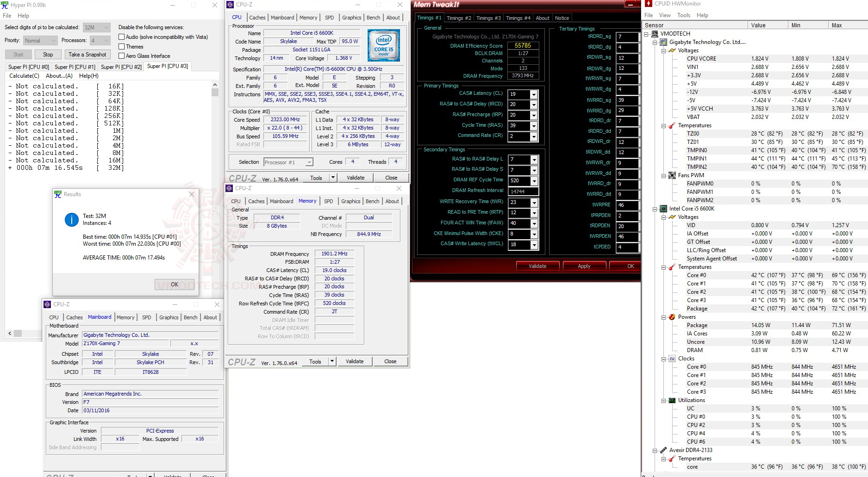Open the DRAM REF Cycle Time dropdown
This screenshot has height=477, width=868.
point(534,181)
